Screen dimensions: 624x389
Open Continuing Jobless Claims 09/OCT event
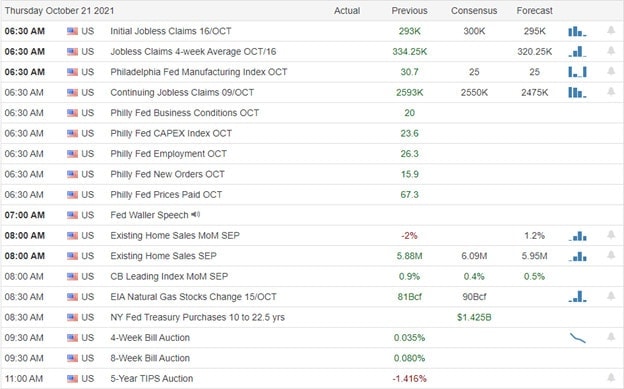182,92
